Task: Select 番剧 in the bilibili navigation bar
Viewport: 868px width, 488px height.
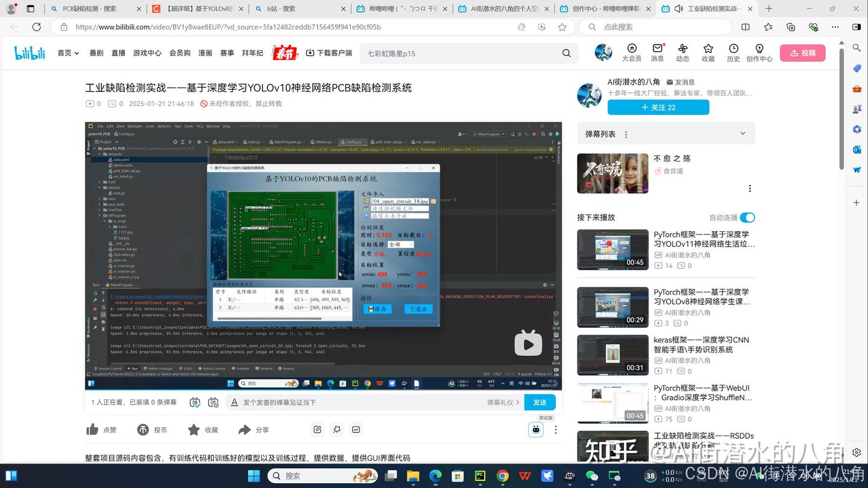Action: point(96,53)
